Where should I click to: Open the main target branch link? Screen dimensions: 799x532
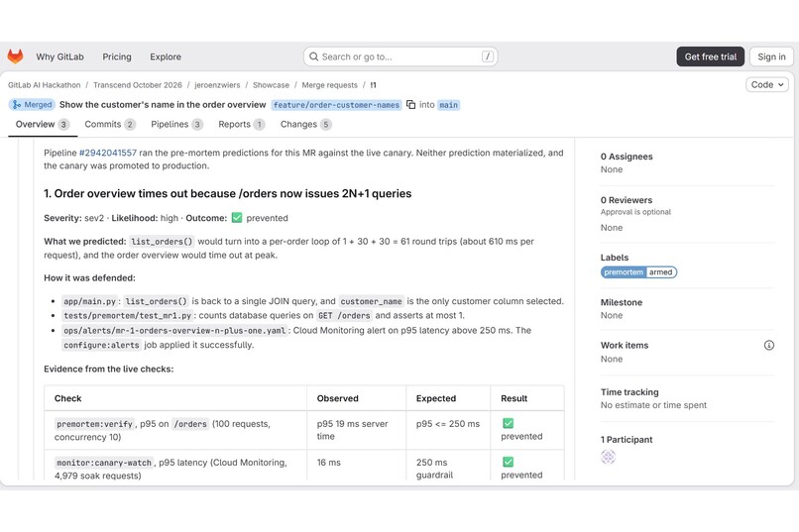[x=448, y=105]
